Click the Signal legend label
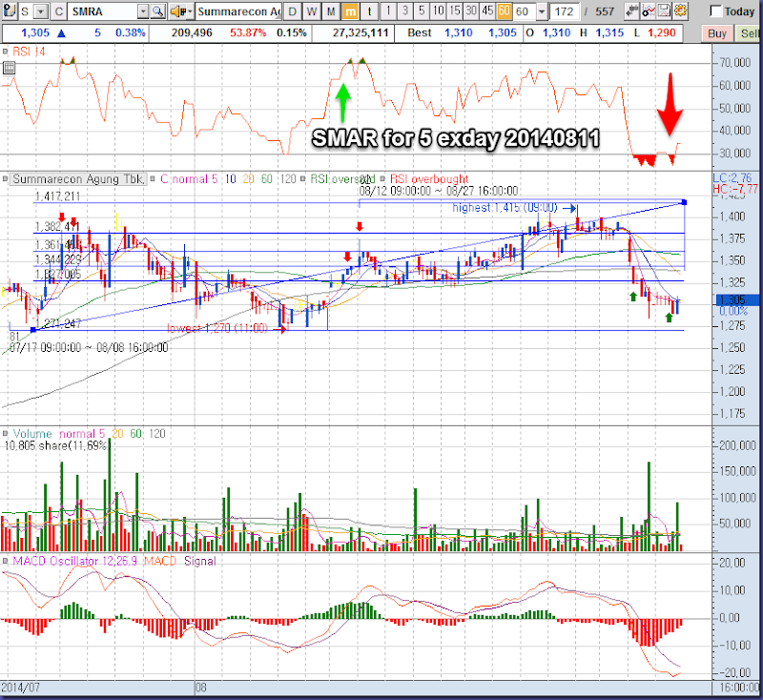 (199, 561)
